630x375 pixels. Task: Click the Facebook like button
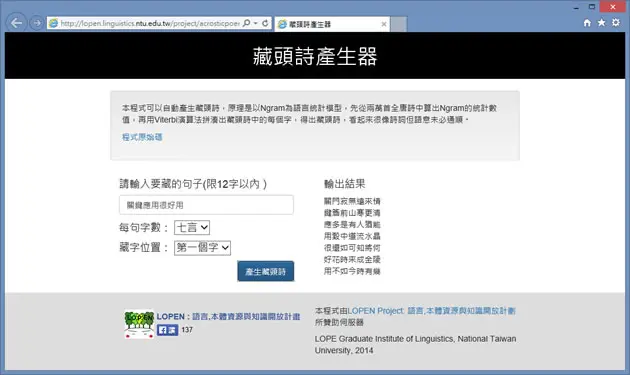[x=168, y=330]
